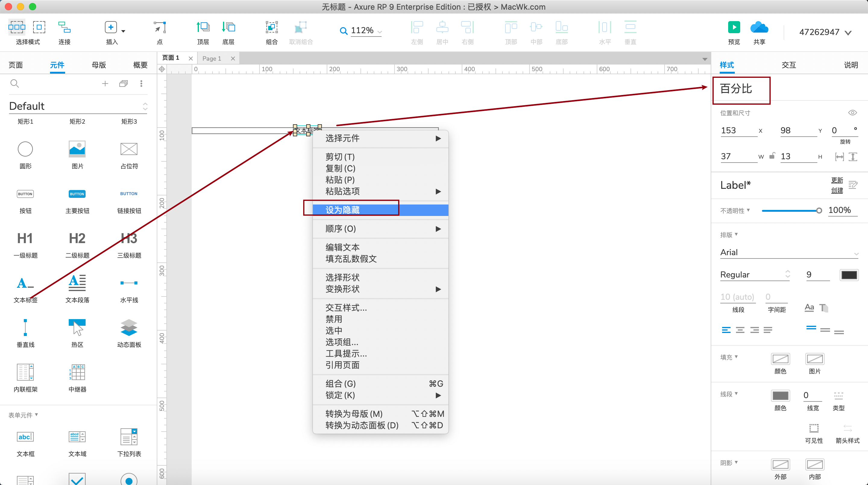Set text alignment to right
Image resolution: width=868 pixels, height=485 pixels.
[754, 330]
